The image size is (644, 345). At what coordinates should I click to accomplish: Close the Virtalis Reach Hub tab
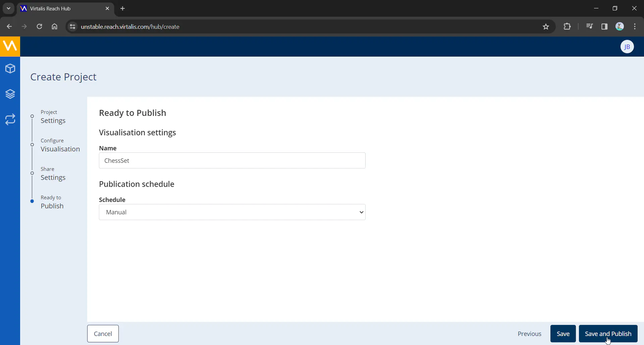click(x=107, y=8)
